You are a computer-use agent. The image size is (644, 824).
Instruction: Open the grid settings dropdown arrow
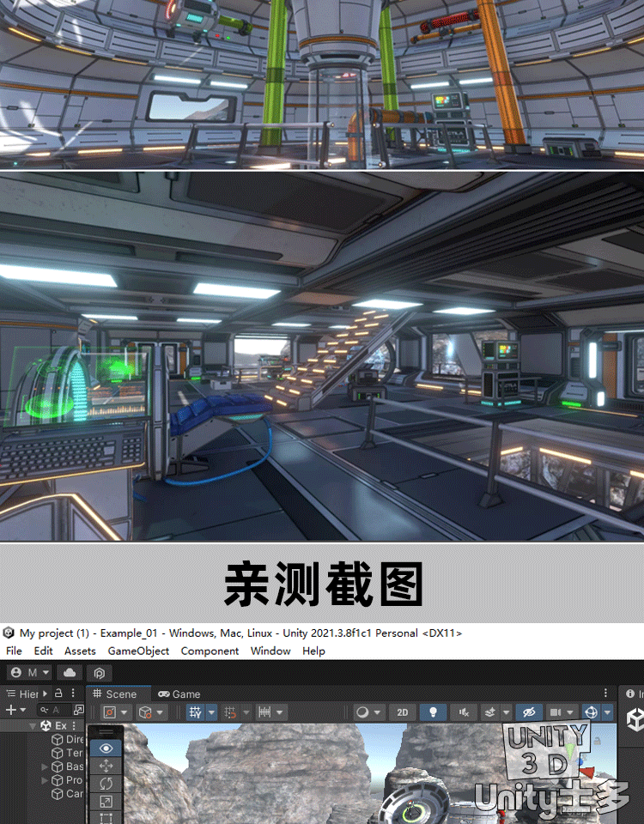click(x=211, y=712)
